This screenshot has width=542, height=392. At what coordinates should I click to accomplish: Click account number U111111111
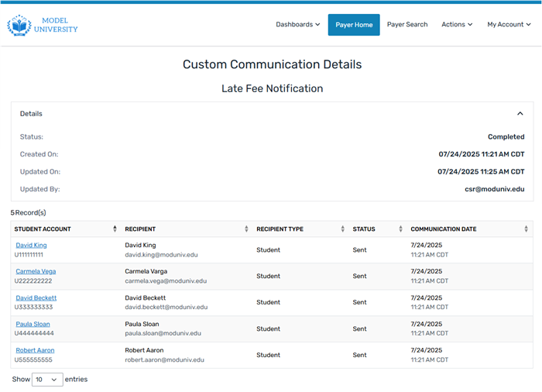(29, 255)
